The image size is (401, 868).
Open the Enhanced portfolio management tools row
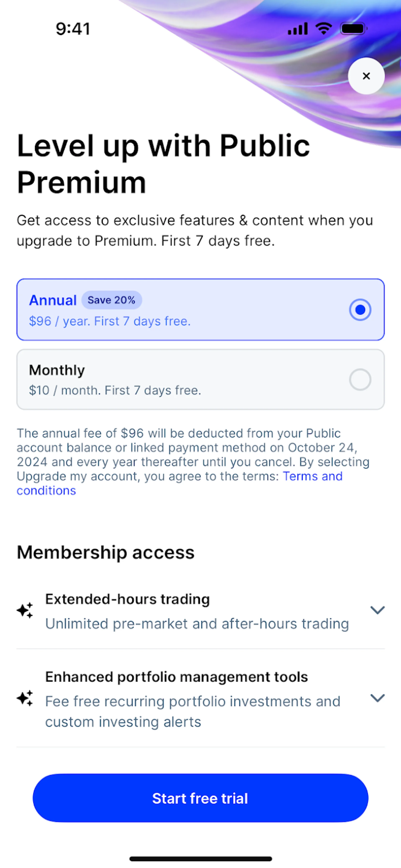point(200,699)
